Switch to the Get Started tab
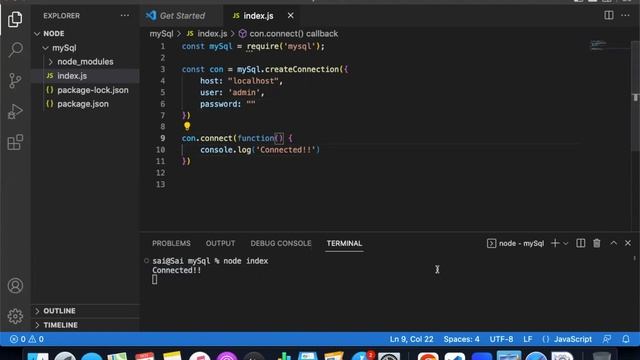 [x=182, y=16]
